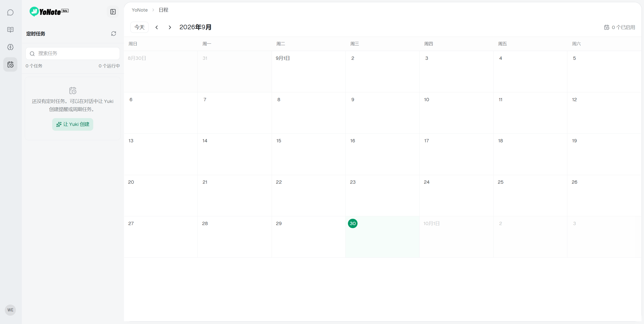Select the 10月1日 calendar cell
The width and height of the screenshot is (644, 324).
pos(456,237)
